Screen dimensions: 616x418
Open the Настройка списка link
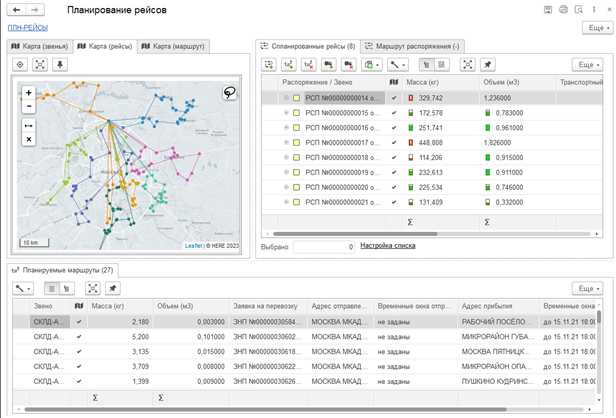[x=388, y=246]
